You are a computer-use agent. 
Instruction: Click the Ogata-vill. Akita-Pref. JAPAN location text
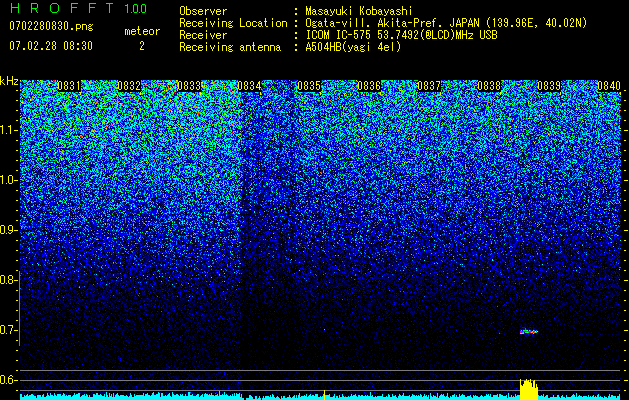click(446, 23)
